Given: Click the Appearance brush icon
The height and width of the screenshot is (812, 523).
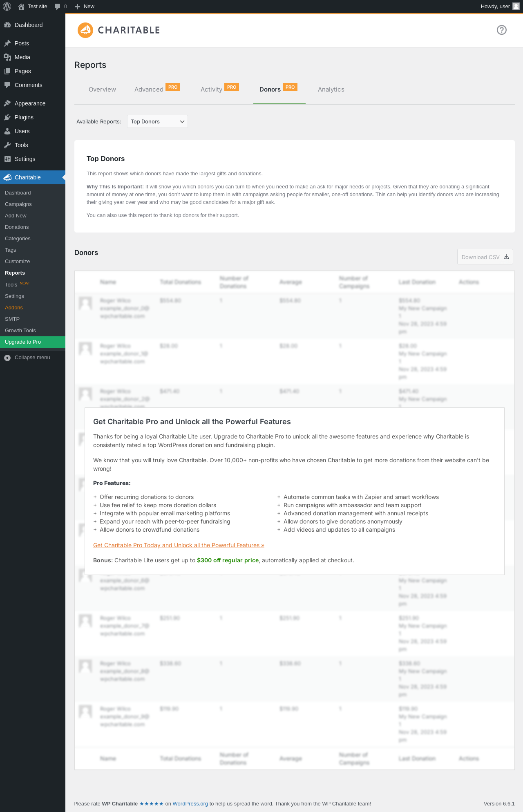Looking at the screenshot, I should pyautogui.click(x=7, y=103).
